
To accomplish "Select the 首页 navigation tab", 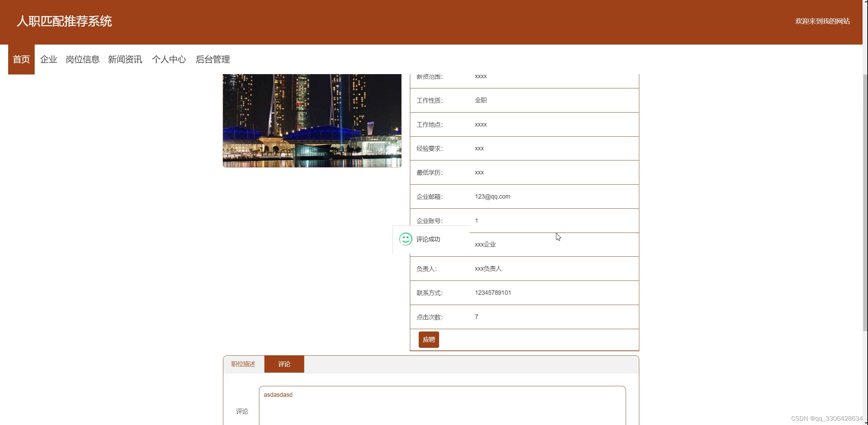I will 21,60.
